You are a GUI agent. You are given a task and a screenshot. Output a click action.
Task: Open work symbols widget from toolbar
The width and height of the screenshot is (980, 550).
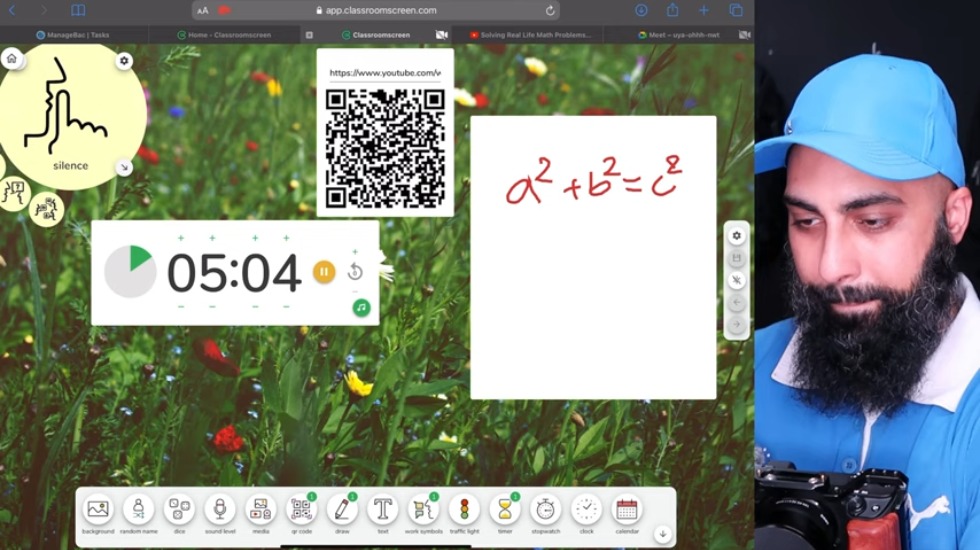pos(423,510)
